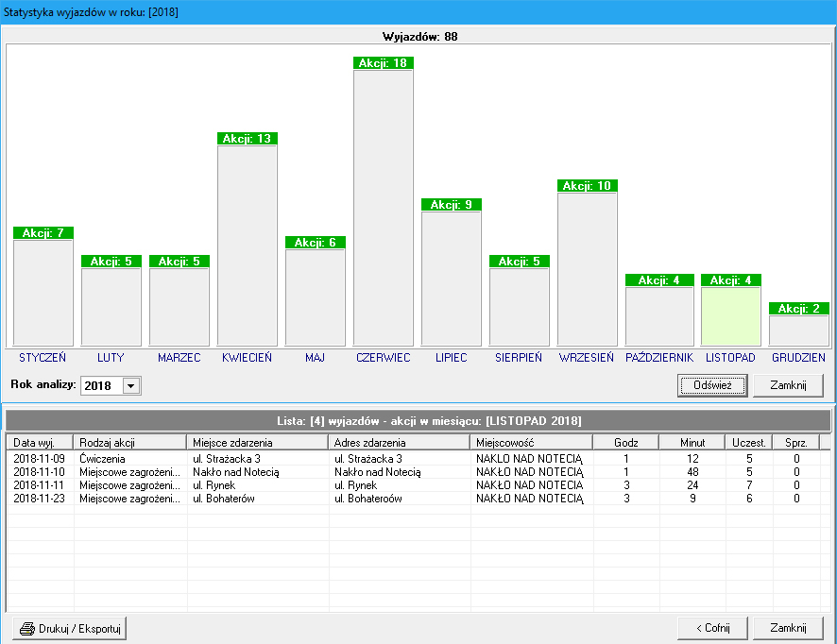
Task: Click the Zamknij button next to Cofnij
Action: click(788, 628)
